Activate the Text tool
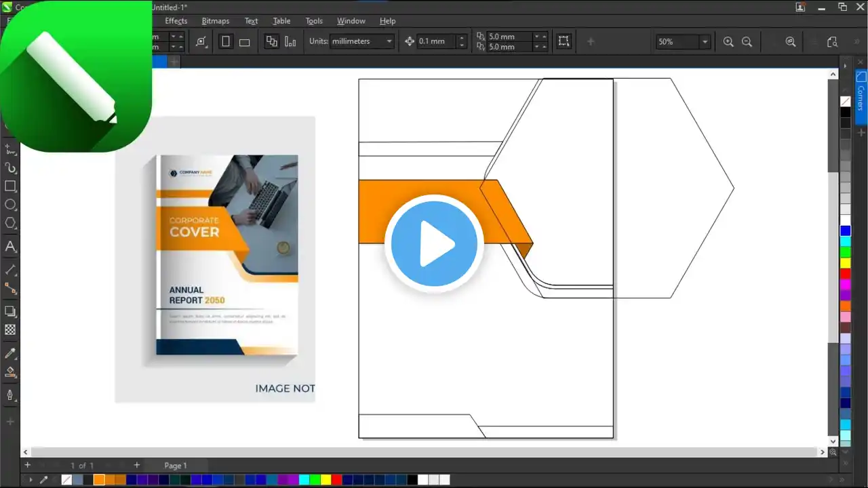868x488 pixels. [x=10, y=247]
